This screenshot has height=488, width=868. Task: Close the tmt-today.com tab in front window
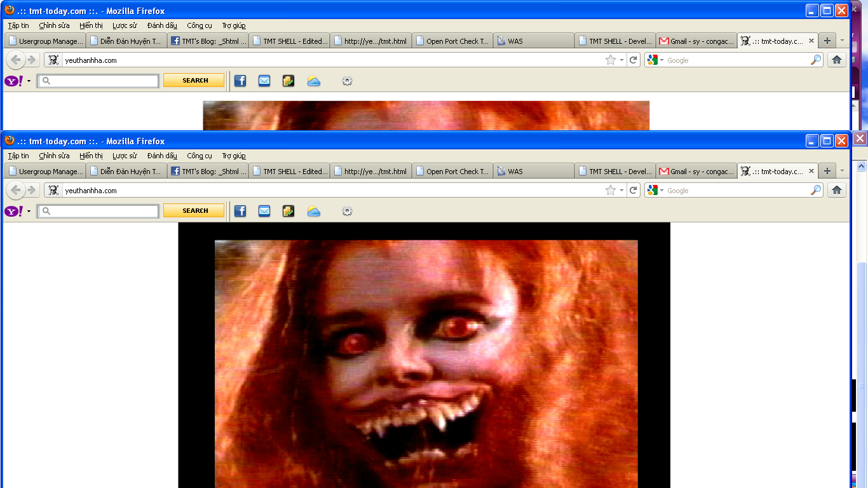[811, 171]
